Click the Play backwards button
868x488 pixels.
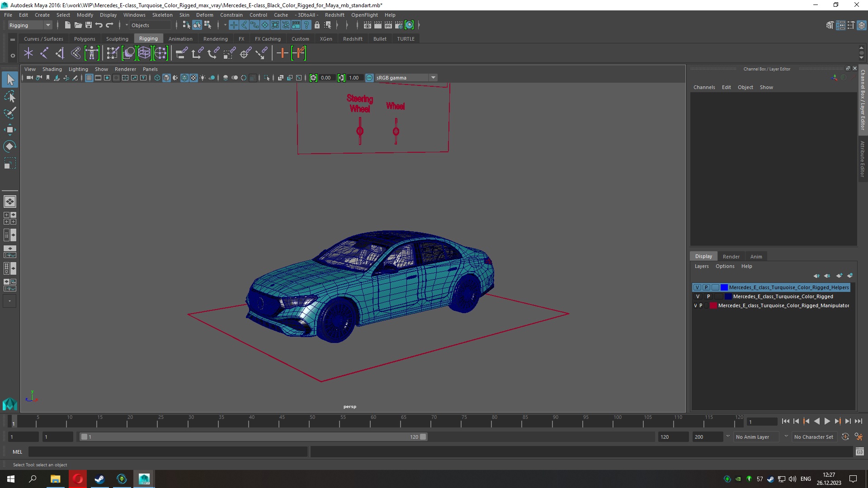pyautogui.click(x=816, y=422)
